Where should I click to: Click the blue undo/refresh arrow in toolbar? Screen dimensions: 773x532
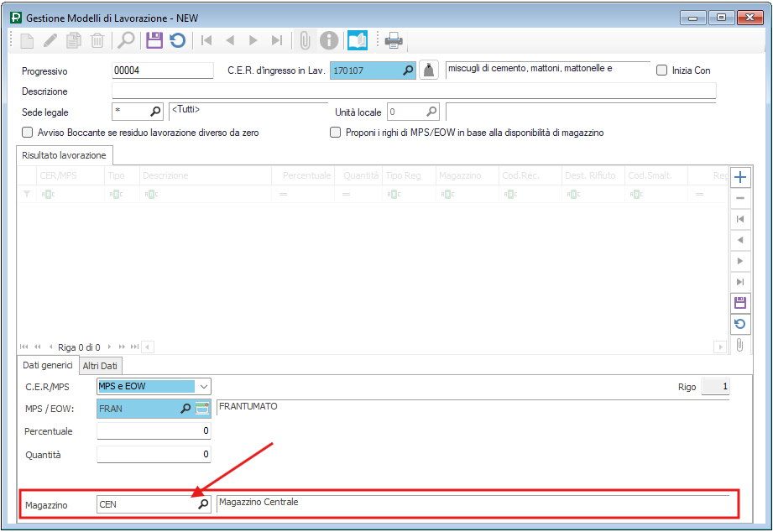click(x=177, y=39)
